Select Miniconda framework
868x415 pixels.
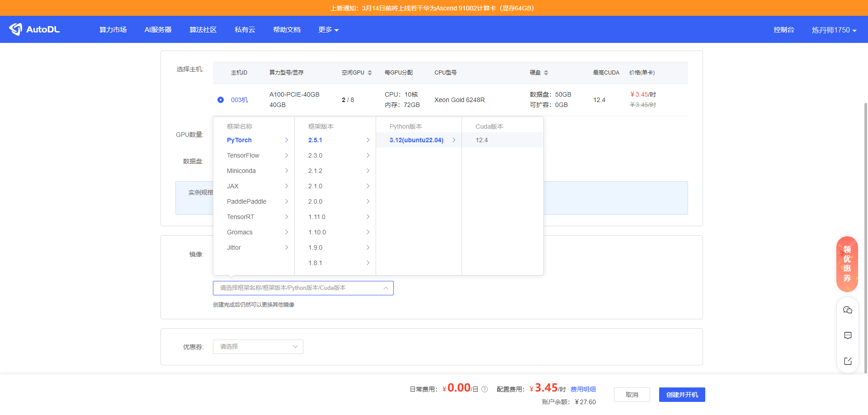click(x=254, y=171)
